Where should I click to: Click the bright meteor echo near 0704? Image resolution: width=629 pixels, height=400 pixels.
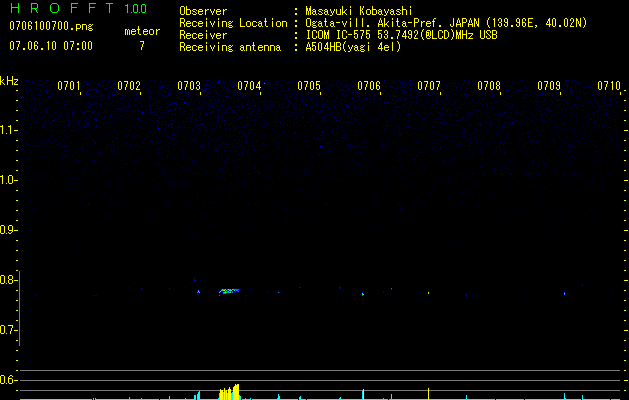pyautogui.click(x=229, y=291)
